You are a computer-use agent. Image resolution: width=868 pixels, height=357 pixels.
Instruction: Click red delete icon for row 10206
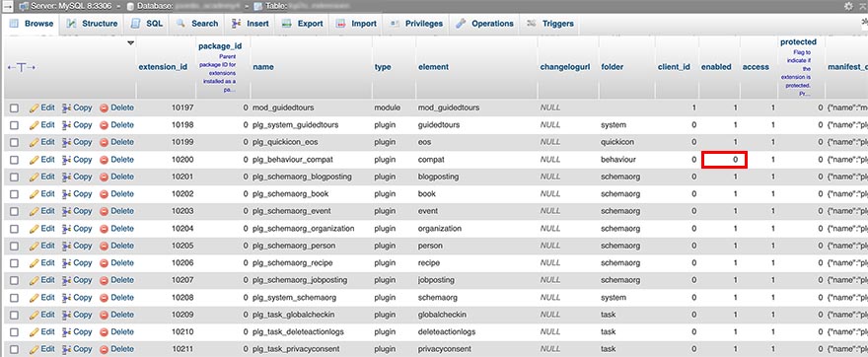point(104,263)
